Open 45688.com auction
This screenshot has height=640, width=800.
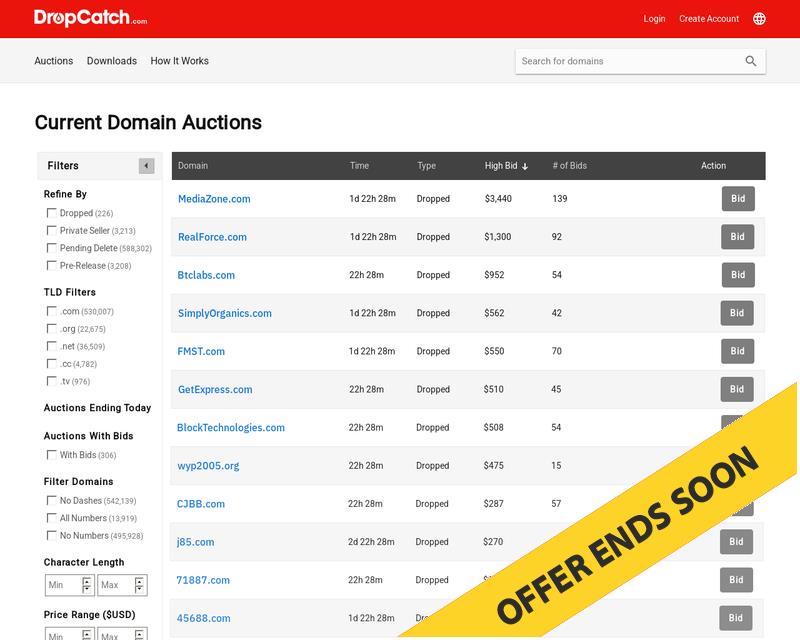203,619
